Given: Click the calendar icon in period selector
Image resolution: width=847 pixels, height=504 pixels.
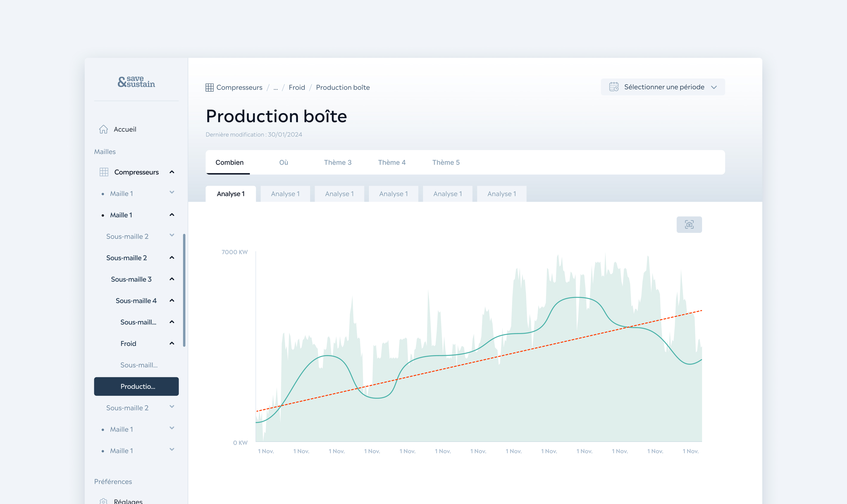Looking at the screenshot, I should click(613, 87).
